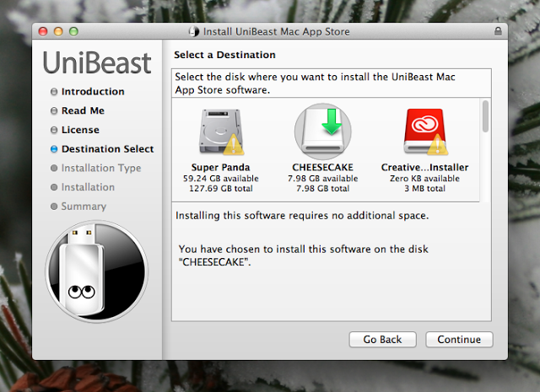This screenshot has height=392, width=540.
Task: Click the Installation step in sidebar
Action: [88, 187]
